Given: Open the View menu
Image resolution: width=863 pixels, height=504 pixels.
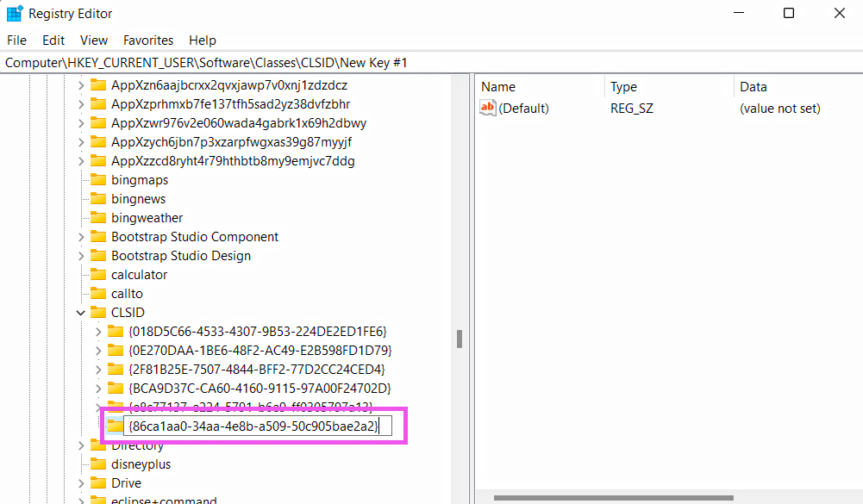Looking at the screenshot, I should [94, 40].
